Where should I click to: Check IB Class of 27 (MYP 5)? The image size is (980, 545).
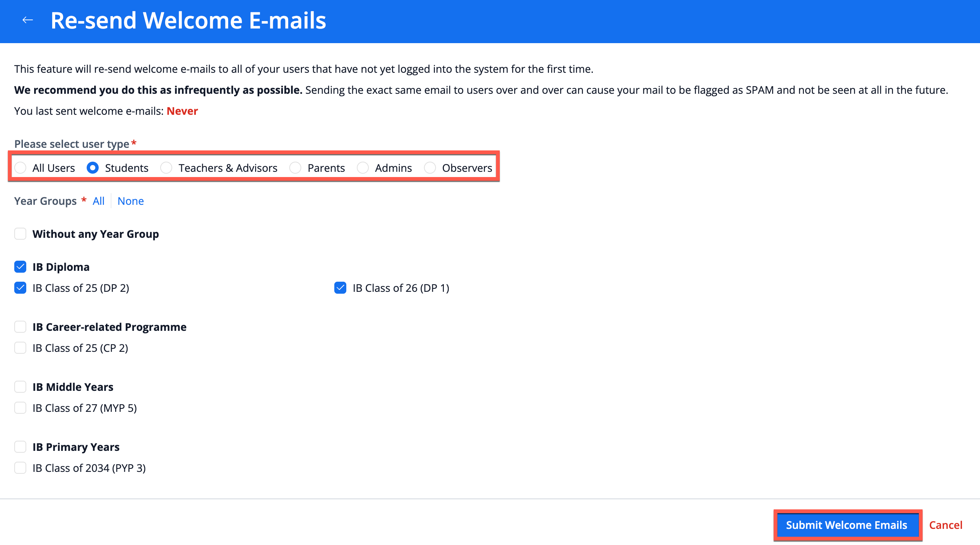tap(20, 408)
